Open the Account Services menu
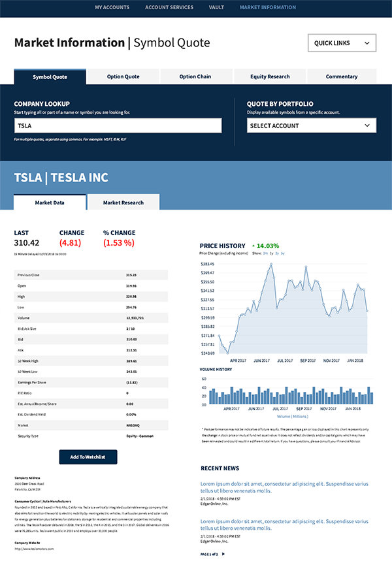Image resolution: width=392 pixels, height=565 pixels. [169, 7]
